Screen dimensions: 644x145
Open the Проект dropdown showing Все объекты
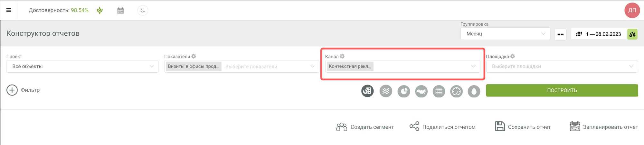(x=82, y=67)
